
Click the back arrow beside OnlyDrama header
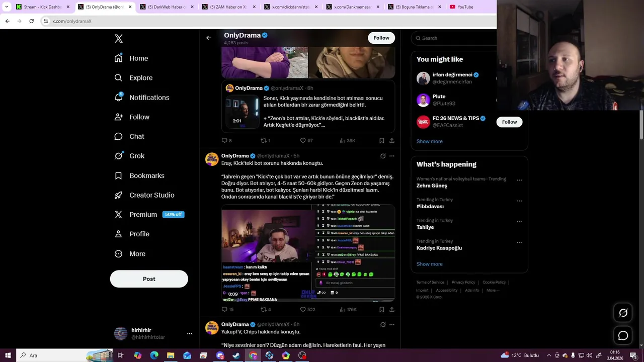pyautogui.click(x=209, y=38)
